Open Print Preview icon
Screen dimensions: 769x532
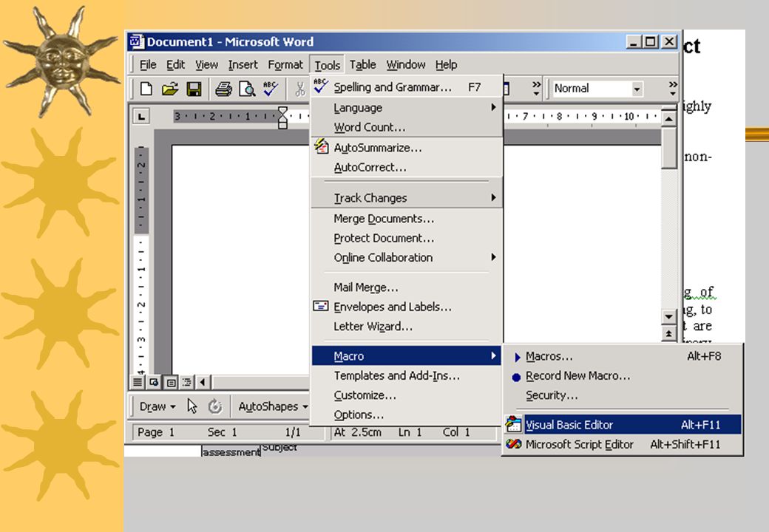tap(247, 89)
